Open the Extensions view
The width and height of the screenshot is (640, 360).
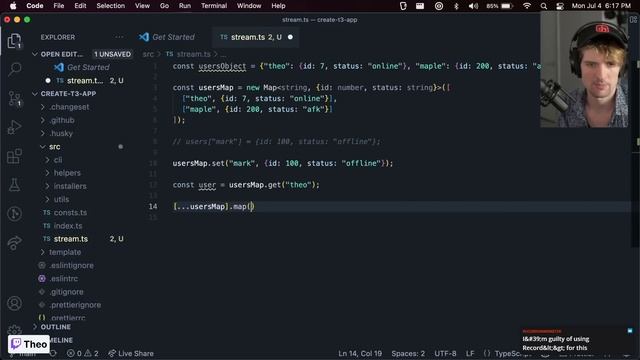click(x=14, y=156)
